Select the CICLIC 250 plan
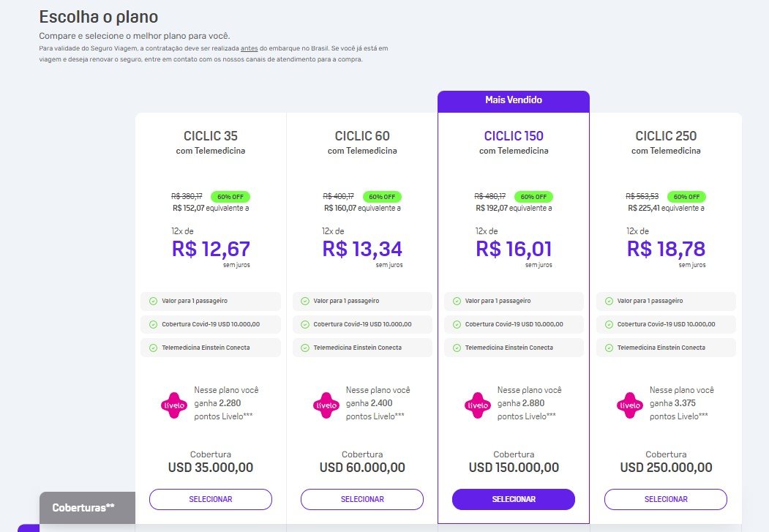 666,499
